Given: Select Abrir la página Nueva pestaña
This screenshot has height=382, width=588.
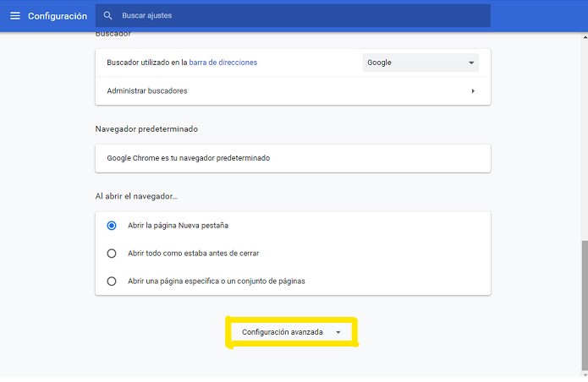Looking at the screenshot, I should 112,226.
